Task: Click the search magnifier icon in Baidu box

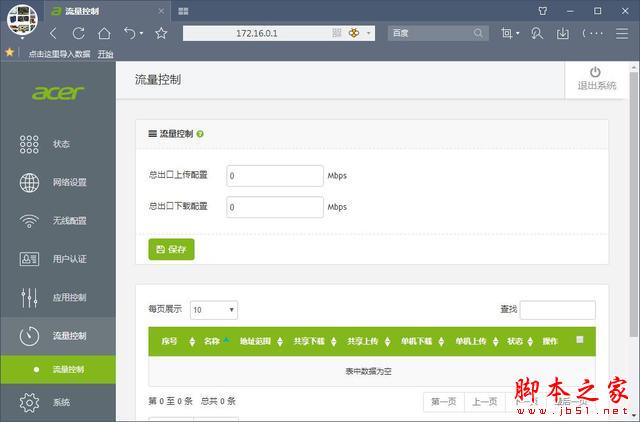Action: [x=478, y=33]
